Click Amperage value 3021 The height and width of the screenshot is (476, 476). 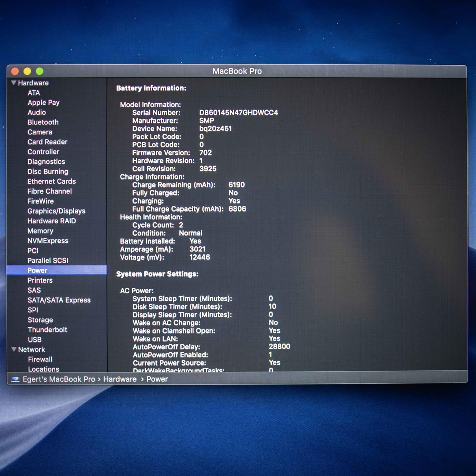pos(197,249)
